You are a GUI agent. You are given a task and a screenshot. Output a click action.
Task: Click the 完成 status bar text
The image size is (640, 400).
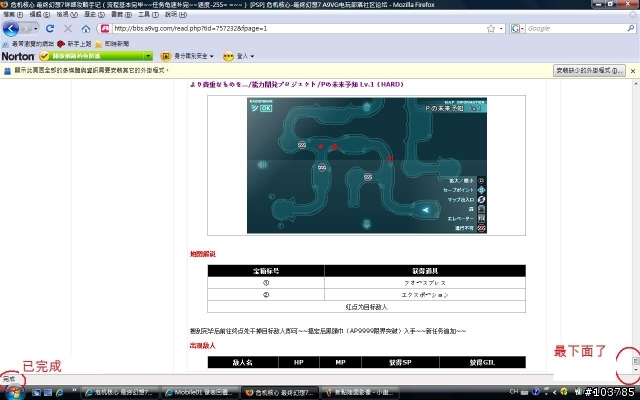[x=9, y=379]
